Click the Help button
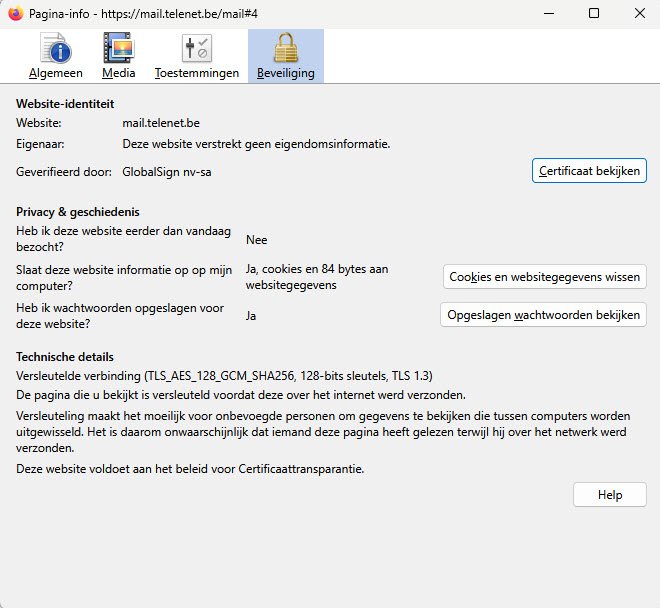Viewport: 660px width, 608px height. point(609,495)
